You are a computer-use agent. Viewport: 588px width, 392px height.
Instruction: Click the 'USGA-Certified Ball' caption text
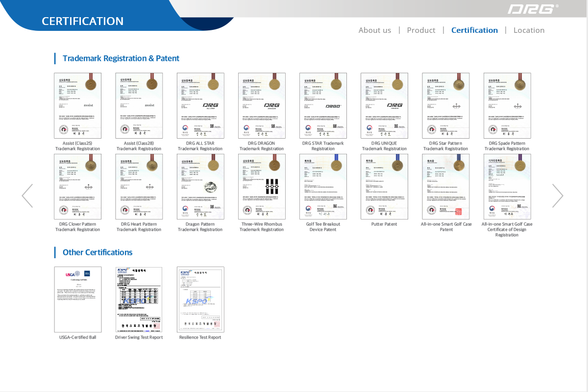pos(77,337)
